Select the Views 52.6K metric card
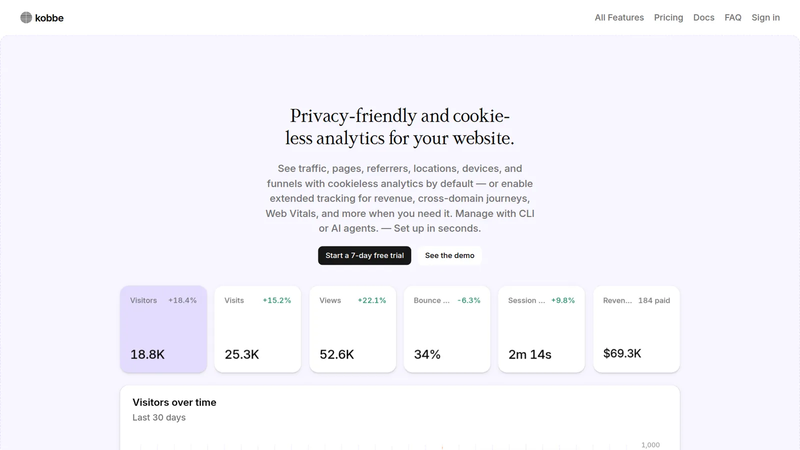This screenshot has height=450, width=800. point(353,329)
